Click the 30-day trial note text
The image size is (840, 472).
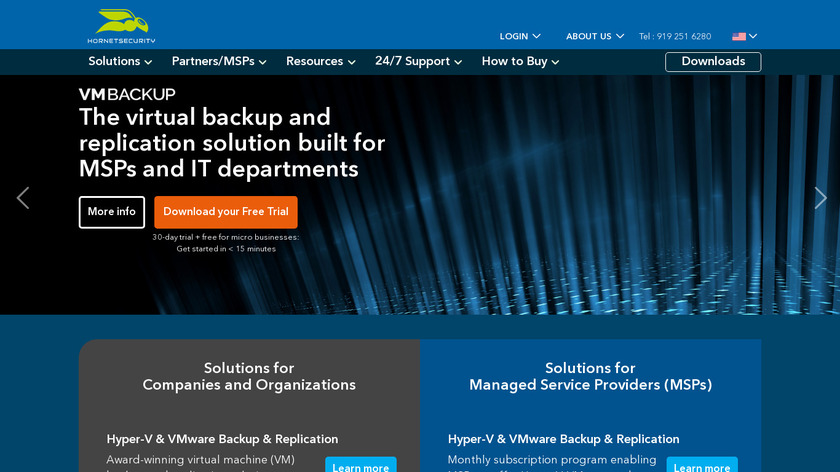(x=226, y=243)
